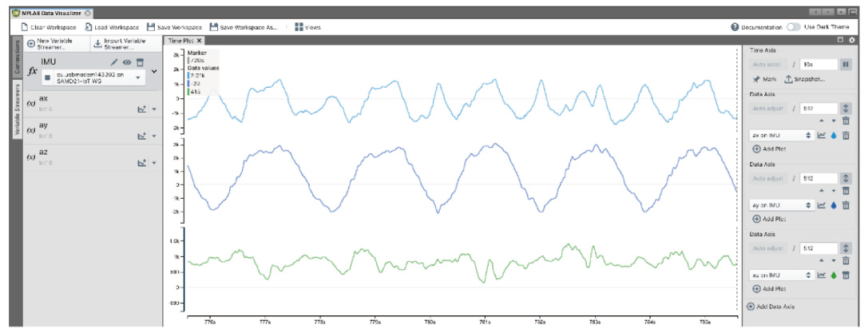Toggle visibility of the IMU streamer

click(126, 61)
